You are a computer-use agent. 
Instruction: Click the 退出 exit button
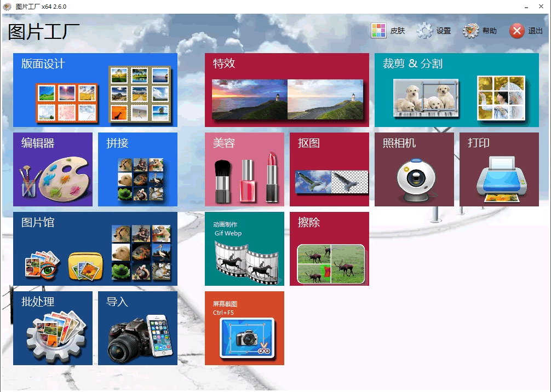coord(526,31)
